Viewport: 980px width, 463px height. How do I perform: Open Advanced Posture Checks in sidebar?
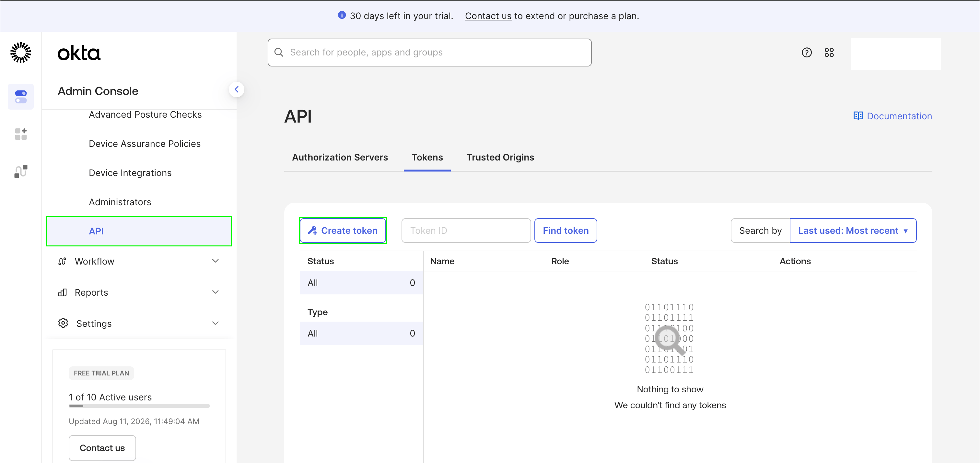pos(145,114)
